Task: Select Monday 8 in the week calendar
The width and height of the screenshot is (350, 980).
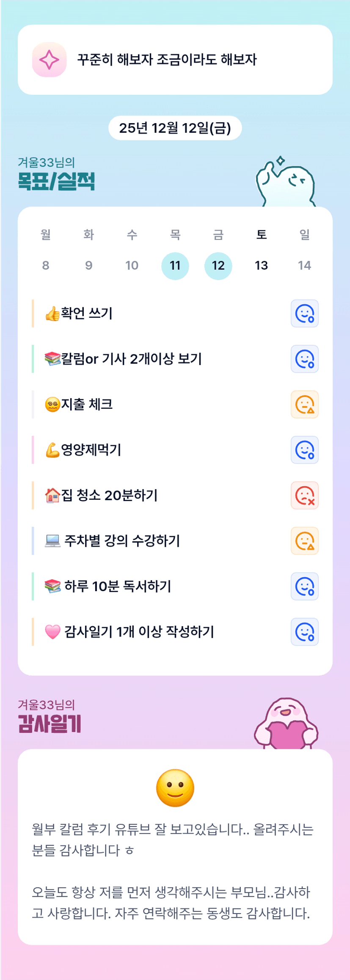Action: point(46,266)
